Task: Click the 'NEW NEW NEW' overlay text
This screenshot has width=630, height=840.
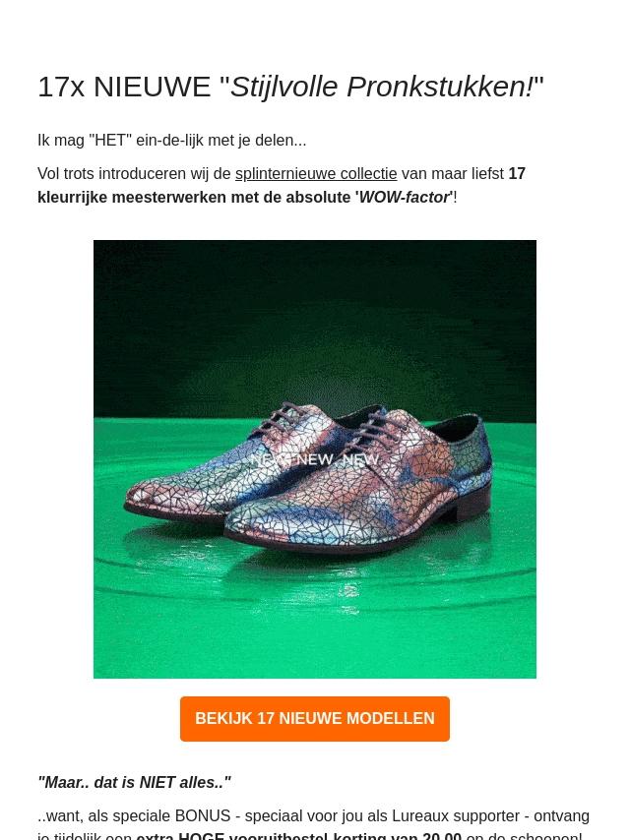Action: (x=315, y=459)
